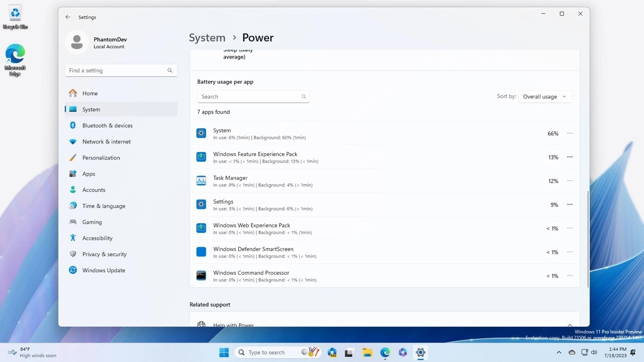This screenshot has height=362, width=644.
Task: Open Bluetooth & devices settings icon
Action: pos(73,125)
